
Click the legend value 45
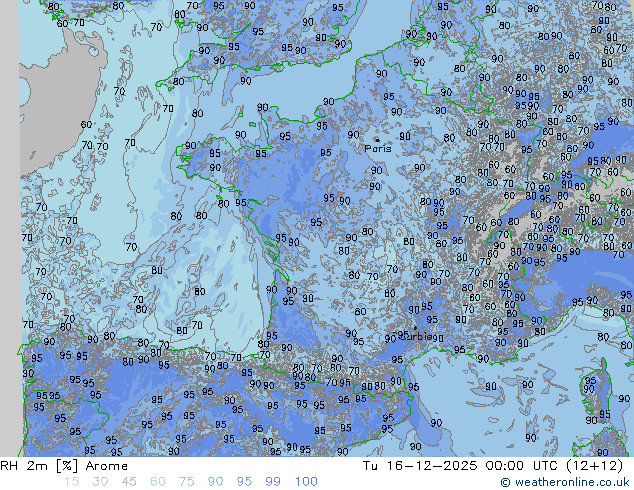(x=129, y=482)
